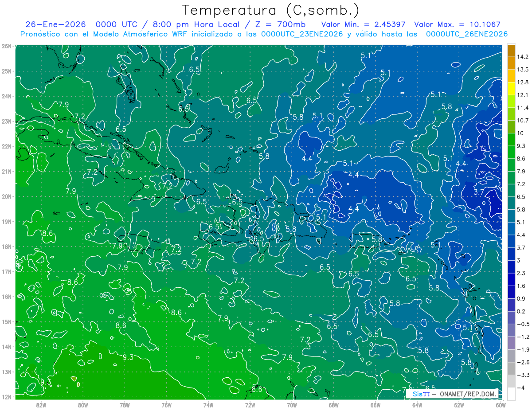Click the '13N' latitude axis label
Screen dimensions: 532x411
coord(7,372)
